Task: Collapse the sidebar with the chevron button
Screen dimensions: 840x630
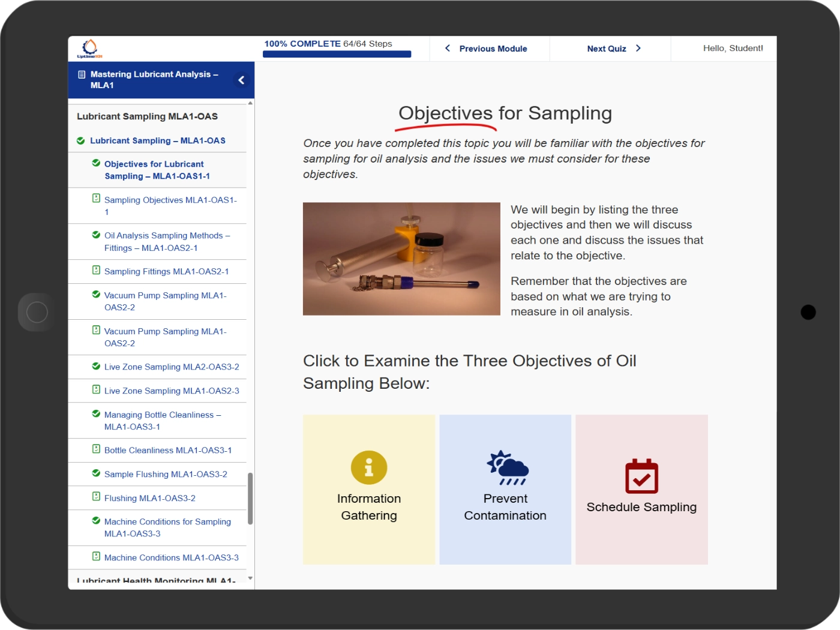Action: (x=241, y=80)
